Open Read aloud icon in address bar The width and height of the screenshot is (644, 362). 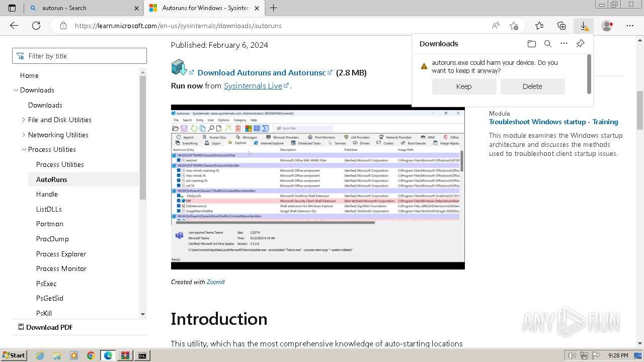496,26
